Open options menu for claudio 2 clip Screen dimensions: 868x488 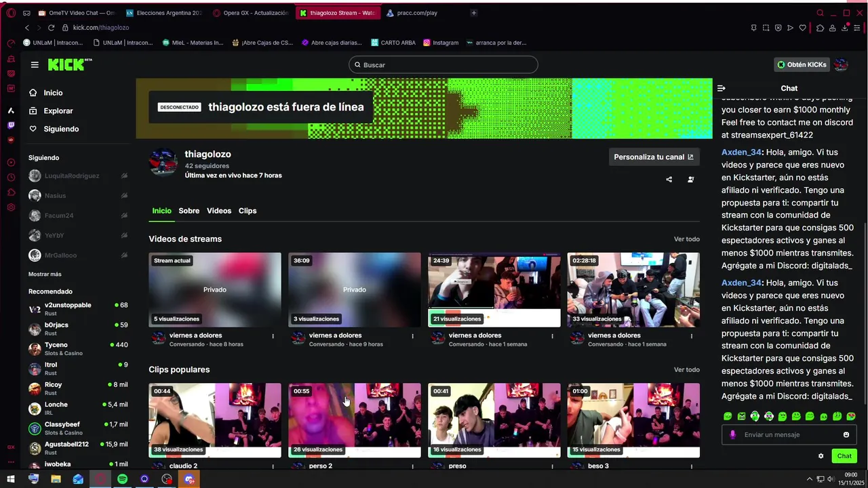(x=273, y=467)
